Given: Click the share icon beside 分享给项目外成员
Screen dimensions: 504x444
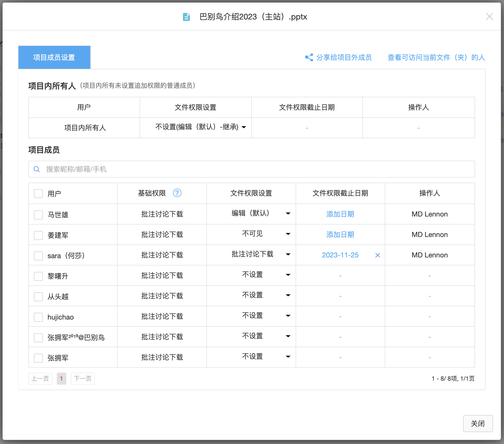Looking at the screenshot, I should click(x=309, y=57).
